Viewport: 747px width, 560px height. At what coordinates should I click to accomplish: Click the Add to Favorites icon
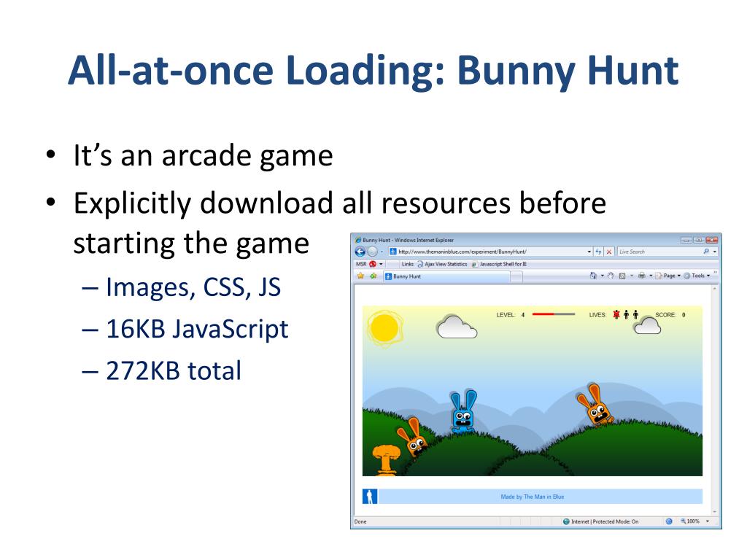373,276
